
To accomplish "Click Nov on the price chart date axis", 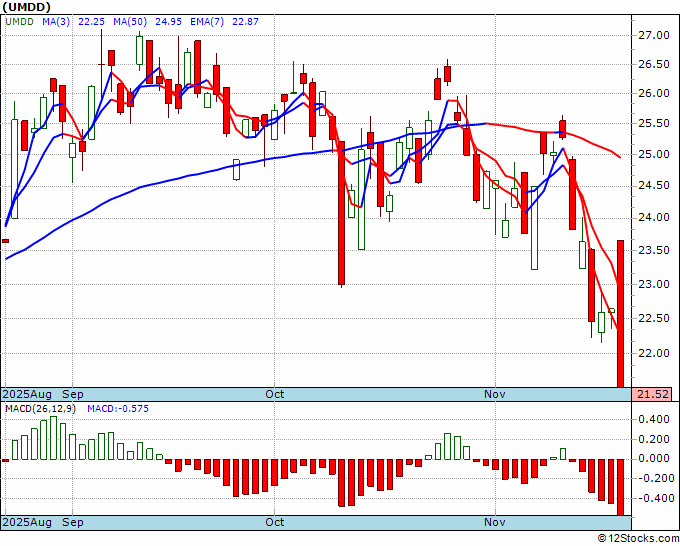I will [x=495, y=394].
